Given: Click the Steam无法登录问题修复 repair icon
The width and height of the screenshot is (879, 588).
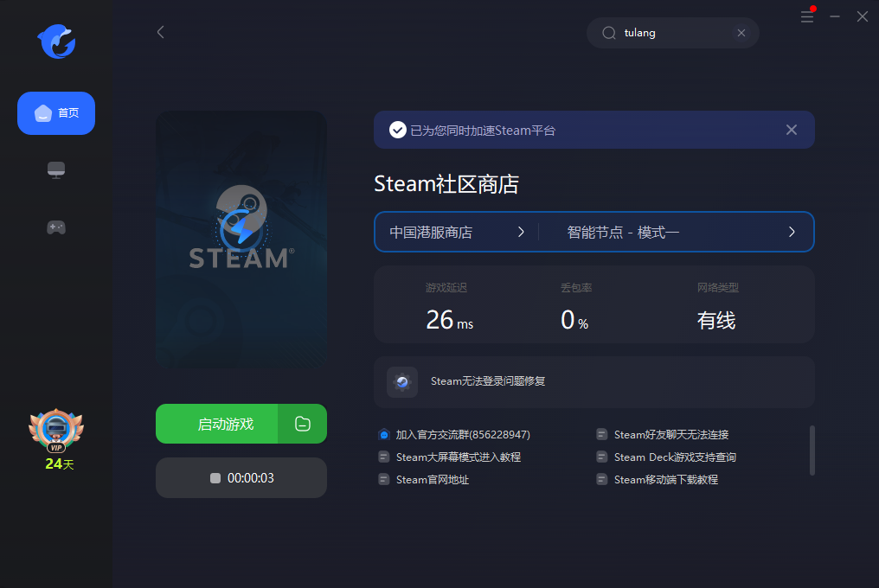Looking at the screenshot, I should pyautogui.click(x=401, y=381).
